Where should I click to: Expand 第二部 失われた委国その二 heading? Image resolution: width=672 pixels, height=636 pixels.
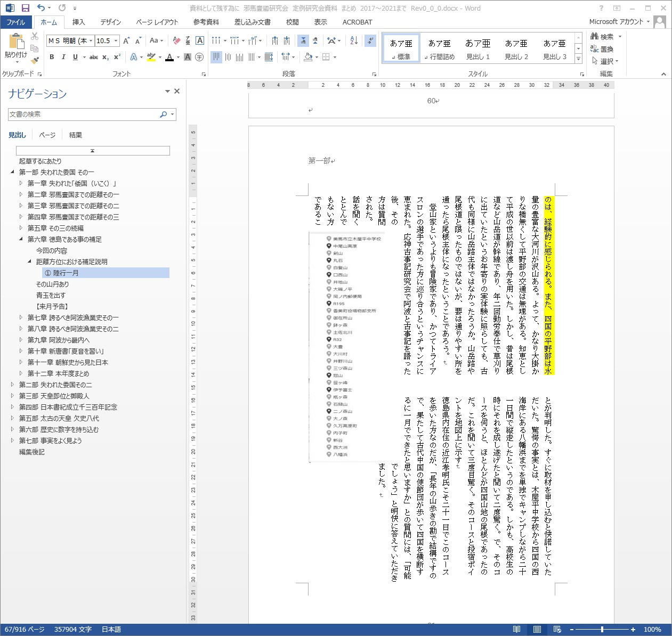click(12, 385)
